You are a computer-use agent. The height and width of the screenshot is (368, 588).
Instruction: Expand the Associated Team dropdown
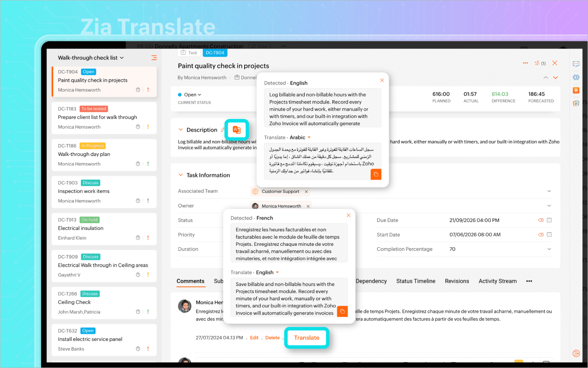(x=549, y=191)
